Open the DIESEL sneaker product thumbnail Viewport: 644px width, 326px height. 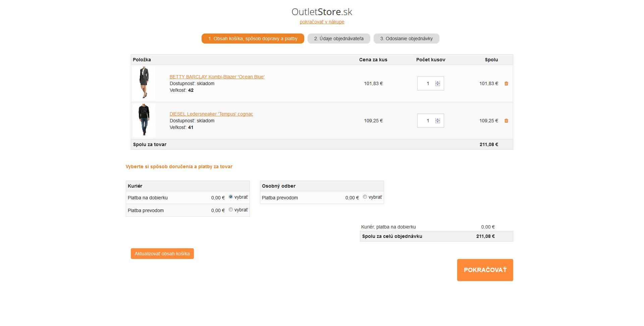click(144, 120)
